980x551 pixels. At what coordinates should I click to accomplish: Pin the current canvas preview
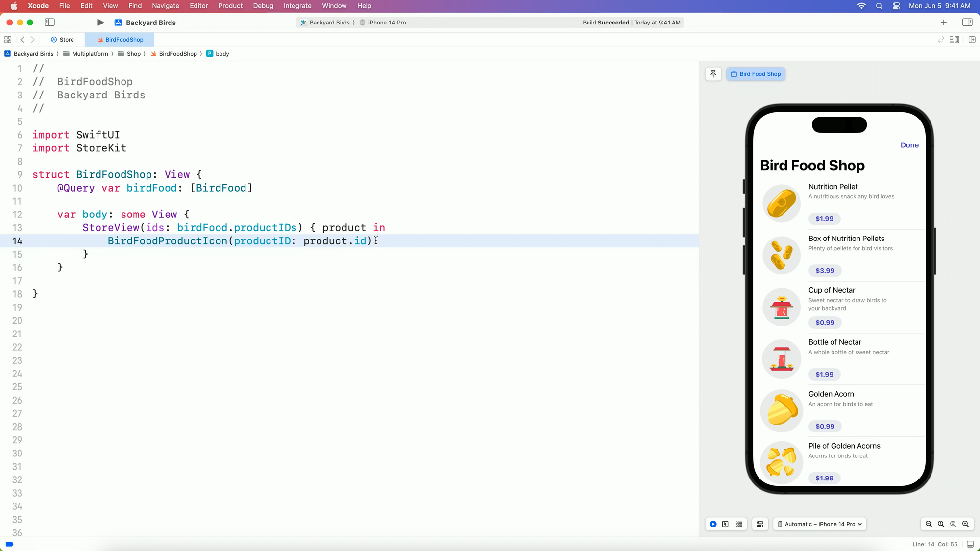(x=713, y=74)
